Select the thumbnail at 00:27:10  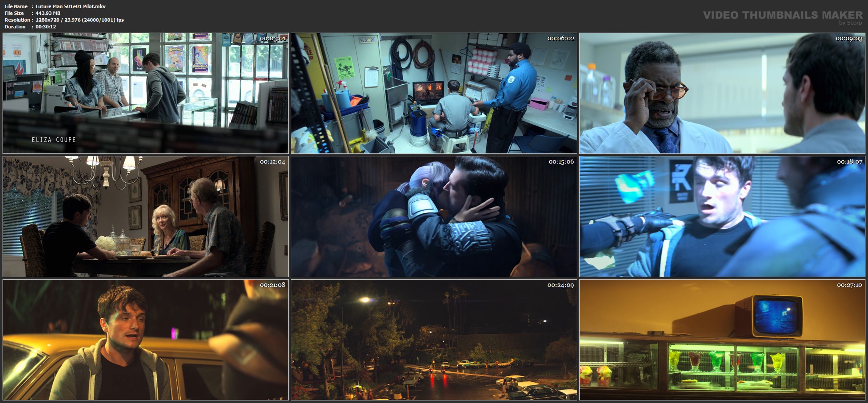pos(722,340)
